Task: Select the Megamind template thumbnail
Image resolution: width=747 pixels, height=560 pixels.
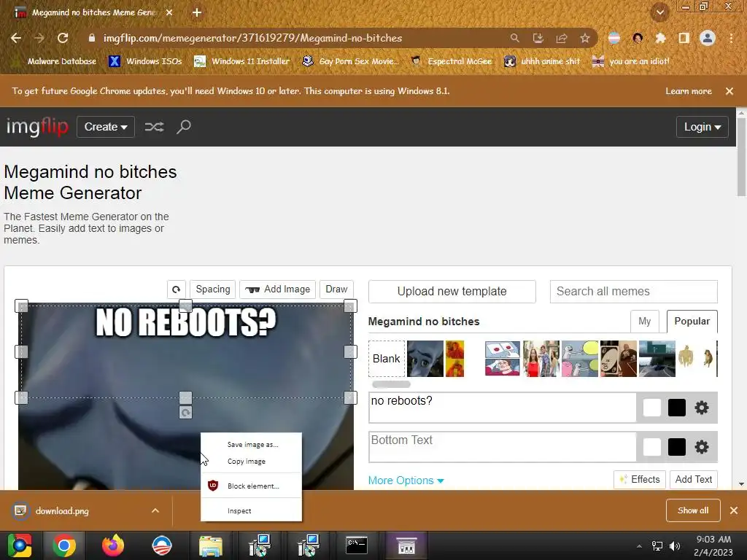Action: (x=425, y=359)
